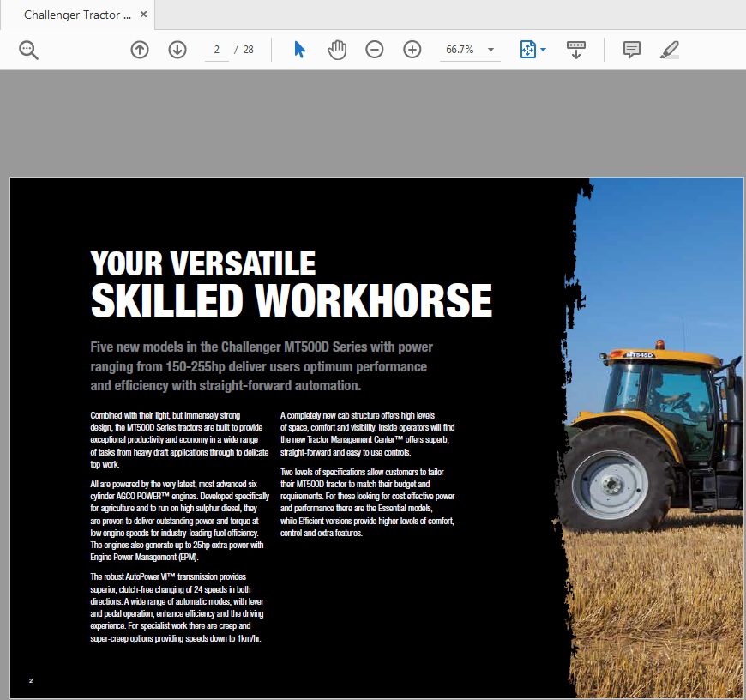
Task: Select the Highlight tool
Action: pyautogui.click(x=670, y=50)
